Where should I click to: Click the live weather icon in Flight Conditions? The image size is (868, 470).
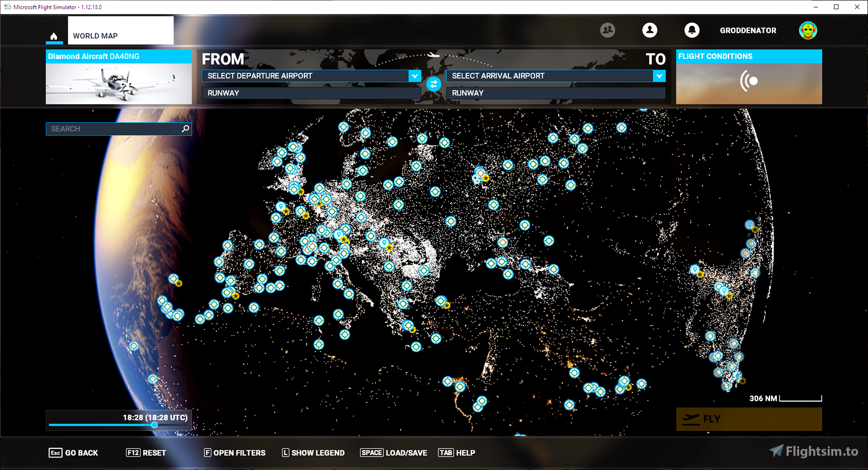pyautogui.click(x=749, y=81)
